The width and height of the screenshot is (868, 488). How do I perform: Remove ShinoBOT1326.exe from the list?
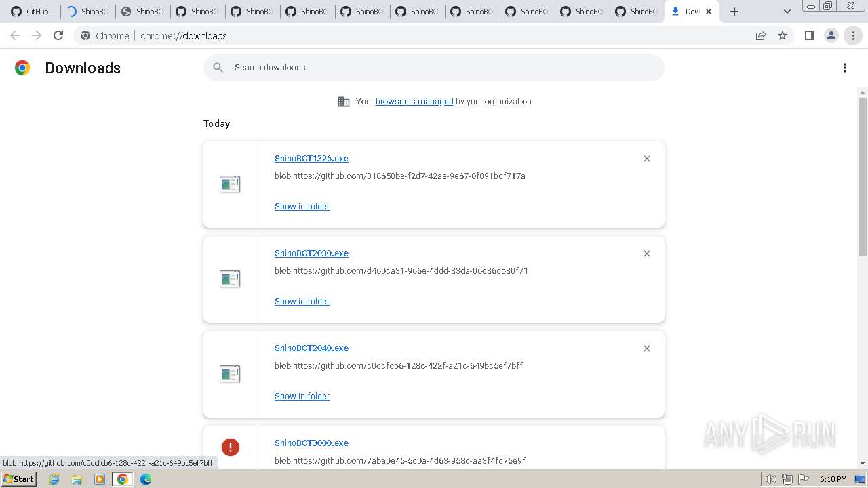pyautogui.click(x=647, y=159)
